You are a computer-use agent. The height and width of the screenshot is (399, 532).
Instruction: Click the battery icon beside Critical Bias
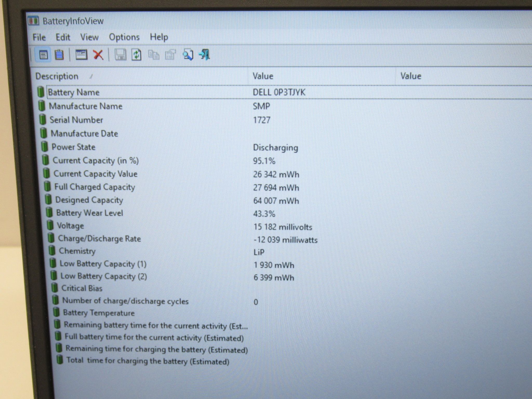pyautogui.click(x=54, y=288)
